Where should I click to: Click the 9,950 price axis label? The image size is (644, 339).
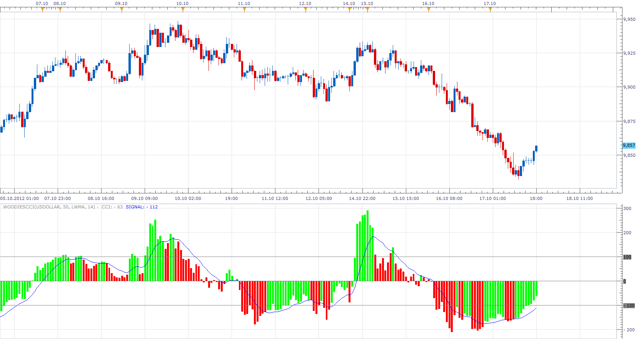coord(629,19)
